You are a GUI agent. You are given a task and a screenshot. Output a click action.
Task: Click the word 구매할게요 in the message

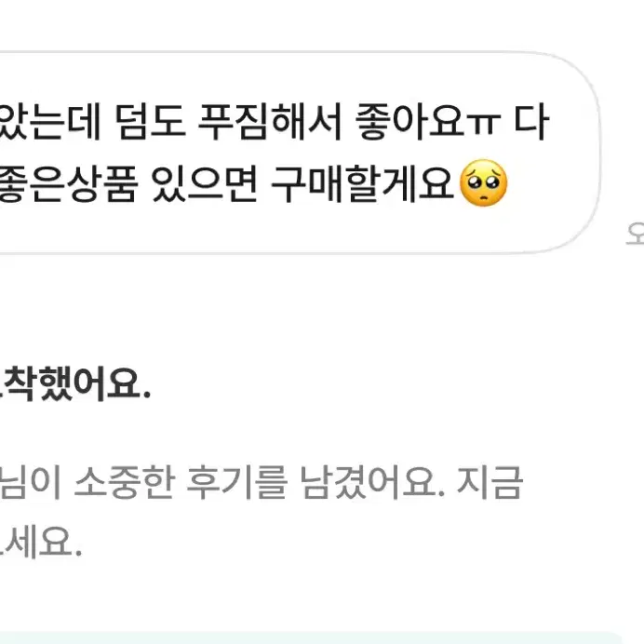(362, 184)
